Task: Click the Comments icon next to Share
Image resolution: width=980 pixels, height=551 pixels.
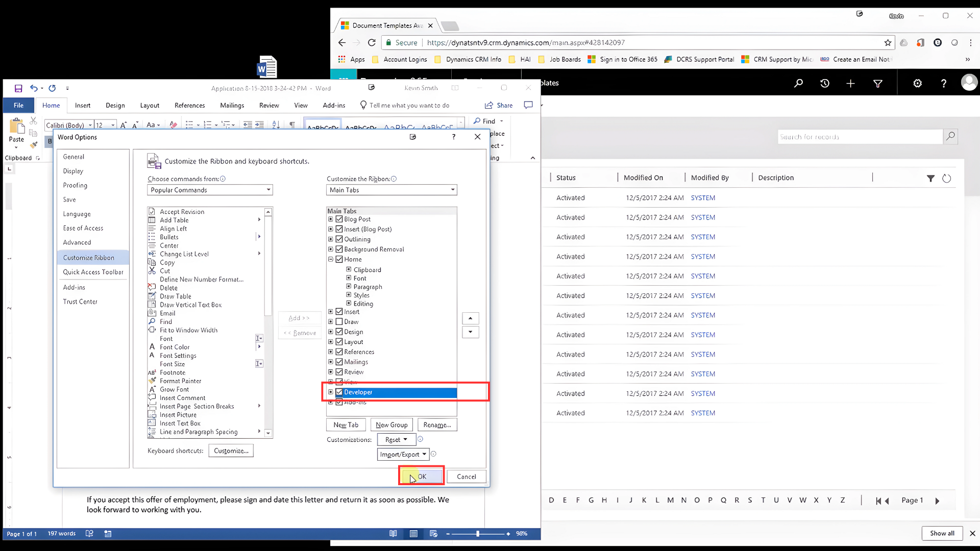Action: click(x=528, y=105)
